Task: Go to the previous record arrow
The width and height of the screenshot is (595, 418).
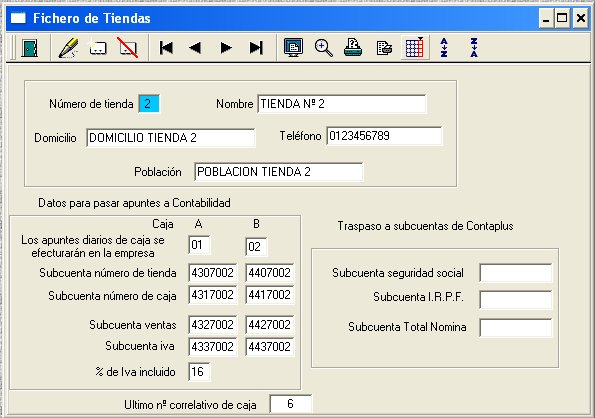Action: point(195,48)
